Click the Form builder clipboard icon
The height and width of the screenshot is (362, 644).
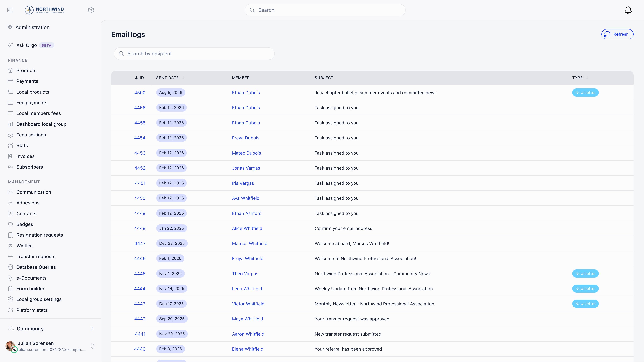[x=10, y=289]
